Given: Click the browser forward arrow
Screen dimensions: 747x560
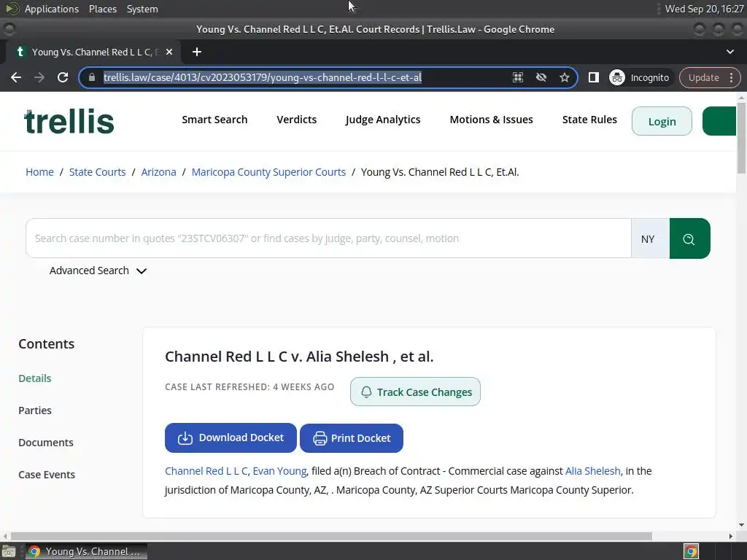Looking at the screenshot, I should 39,77.
